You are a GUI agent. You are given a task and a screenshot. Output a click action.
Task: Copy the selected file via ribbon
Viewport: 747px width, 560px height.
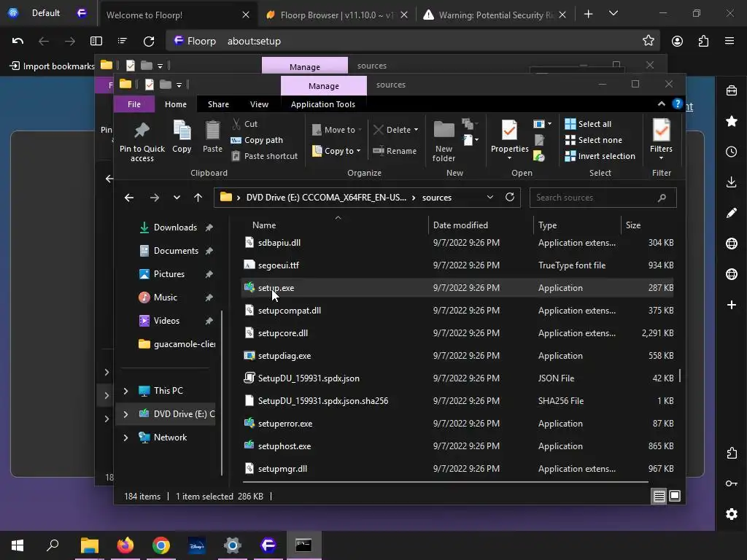coord(182,136)
